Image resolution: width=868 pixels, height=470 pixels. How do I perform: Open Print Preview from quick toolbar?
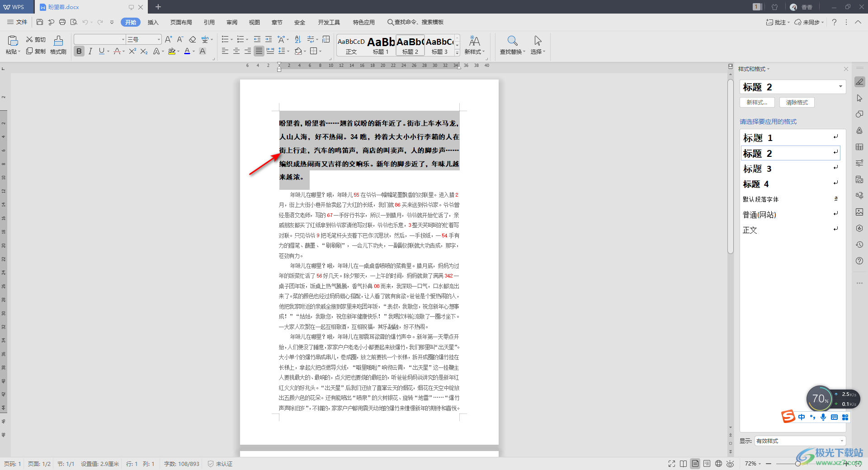tap(74, 22)
